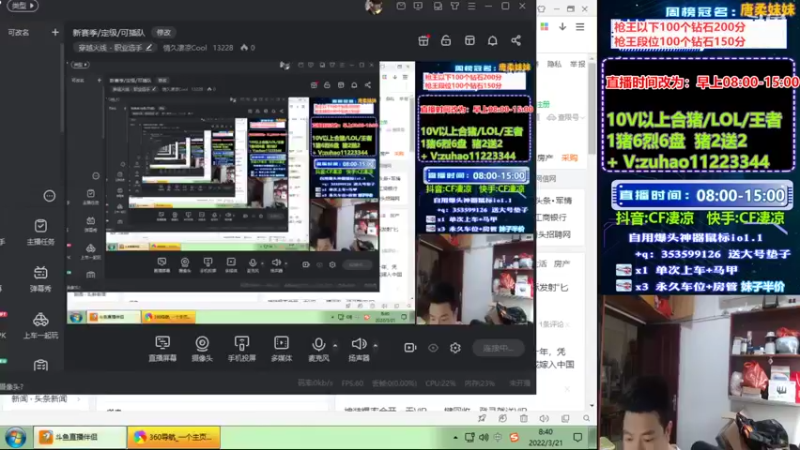
Task: Expand the system tray hidden icons arrow
Action: (x=455, y=437)
